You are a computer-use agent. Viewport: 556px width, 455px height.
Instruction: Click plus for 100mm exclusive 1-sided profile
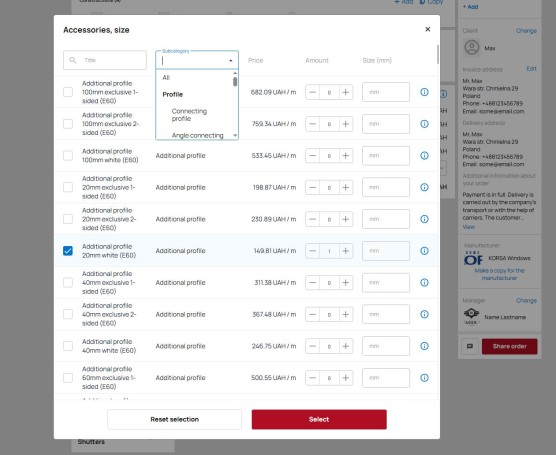coord(345,92)
